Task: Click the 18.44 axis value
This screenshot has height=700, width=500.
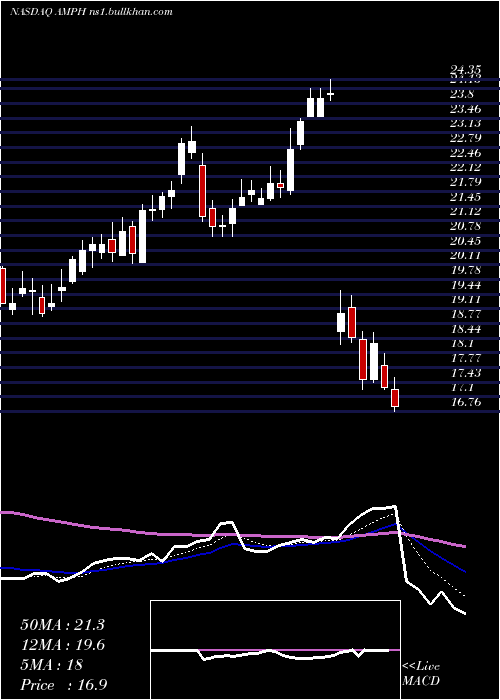Action: tap(465, 329)
